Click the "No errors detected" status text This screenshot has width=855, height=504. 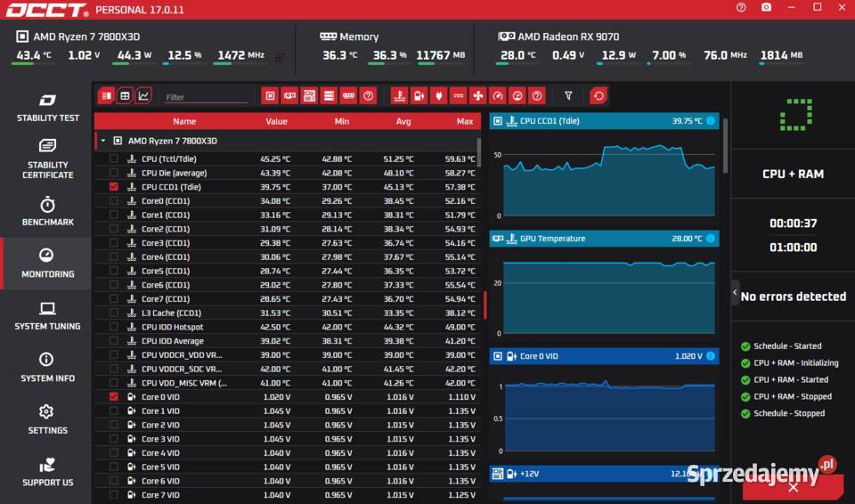tap(794, 297)
